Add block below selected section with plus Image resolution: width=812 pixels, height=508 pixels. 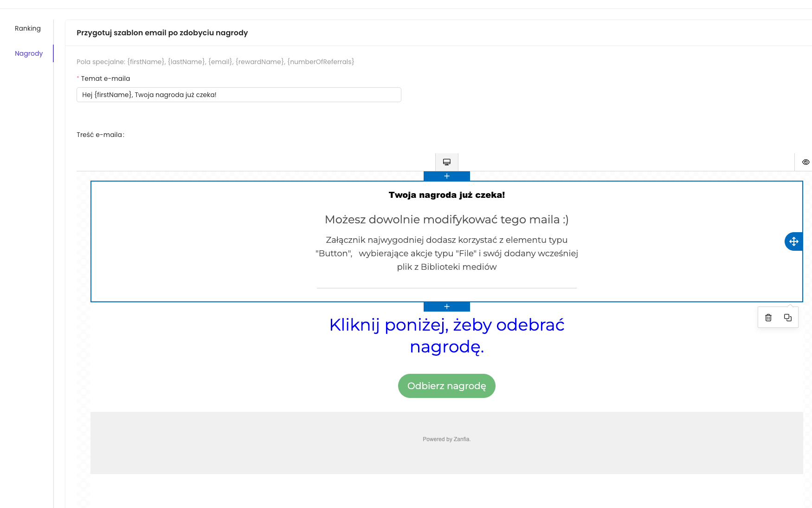pos(446,306)
